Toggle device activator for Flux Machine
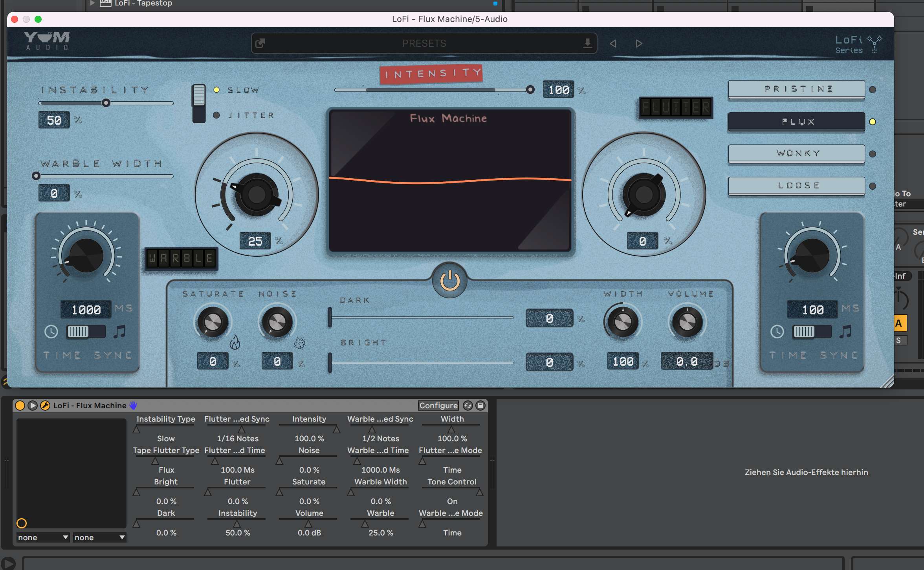924x570 pixels. (x=20, y=406)
